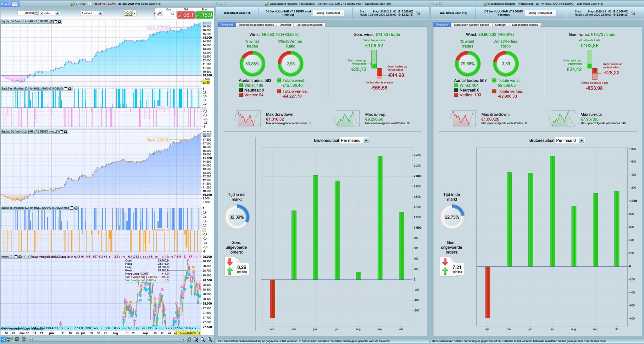
Task: Click the indicator chart icon in the top toolbar
Action: tap(128, 13)
